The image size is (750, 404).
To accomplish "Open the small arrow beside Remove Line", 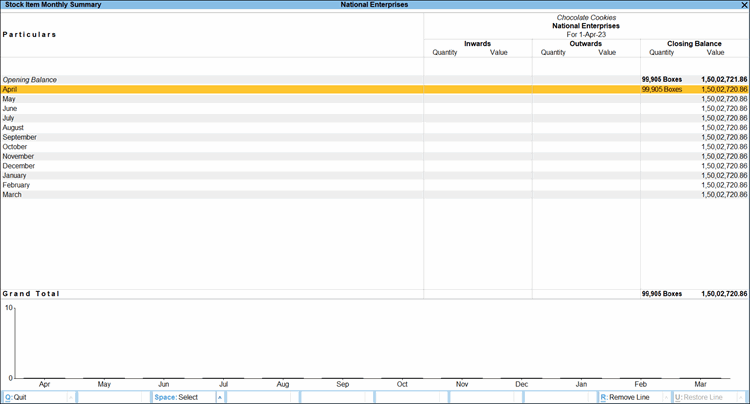I will 667,397.
